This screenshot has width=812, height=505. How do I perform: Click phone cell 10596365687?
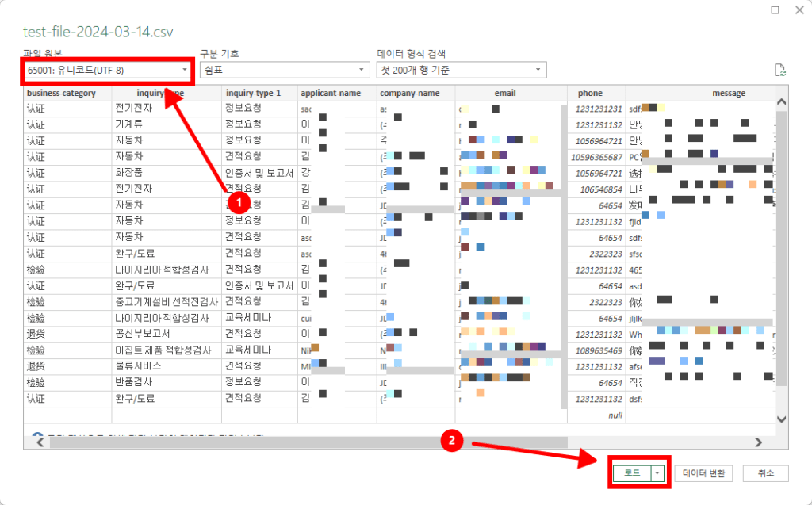(x=596, y=157)
